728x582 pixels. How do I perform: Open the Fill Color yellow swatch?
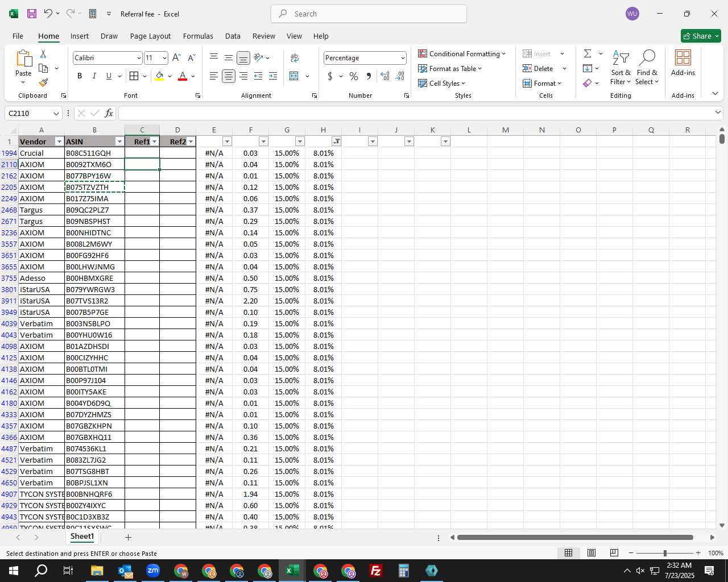click(159, 76)
